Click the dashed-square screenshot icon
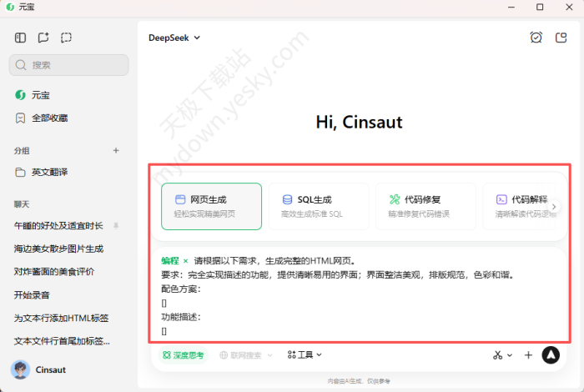The image size is (584, 392). click(67, 38)
